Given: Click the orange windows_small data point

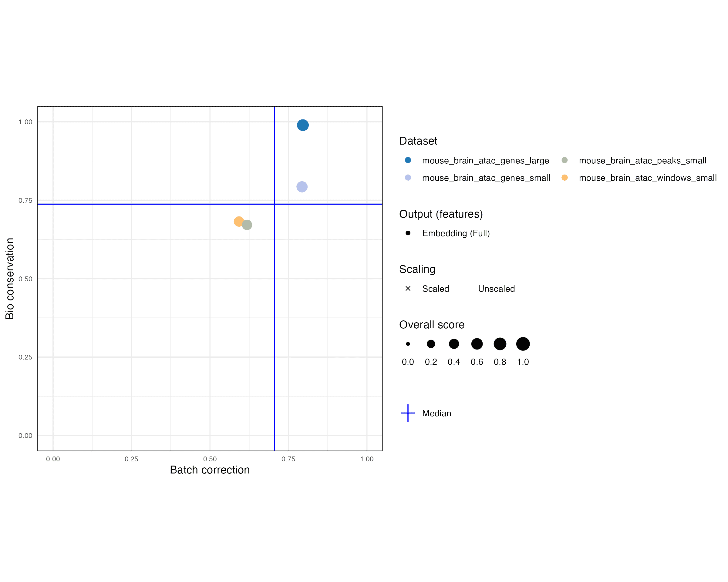Looking at the screenshot, I should tap(238, 221).
